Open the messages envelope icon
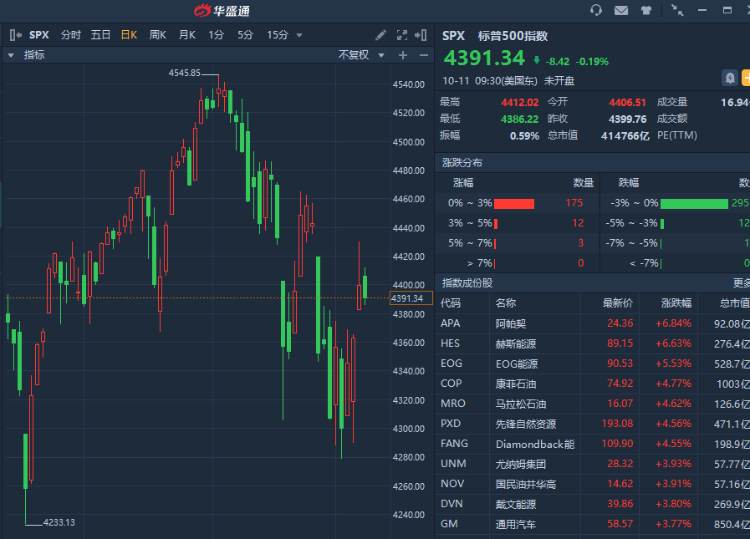 click(x=621, y=10)
